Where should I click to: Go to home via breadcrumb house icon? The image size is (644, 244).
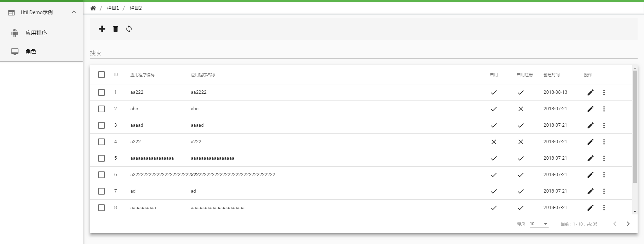coord(93,8)
